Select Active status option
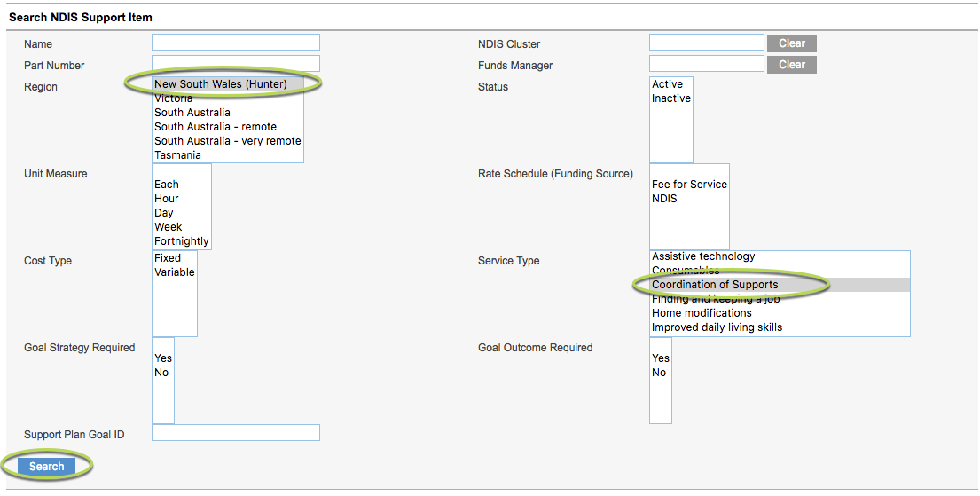This screenshot has height=496, width=980. click(x=670, y=83)
